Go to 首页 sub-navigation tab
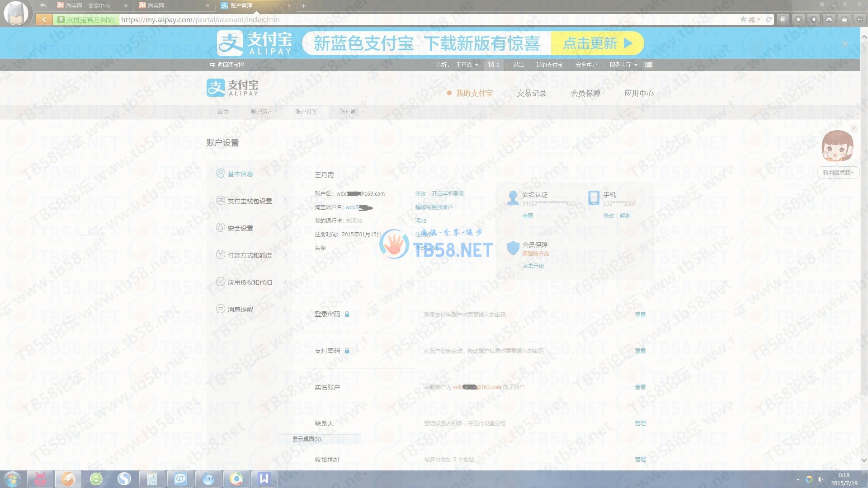 click(x=223, y=112)
